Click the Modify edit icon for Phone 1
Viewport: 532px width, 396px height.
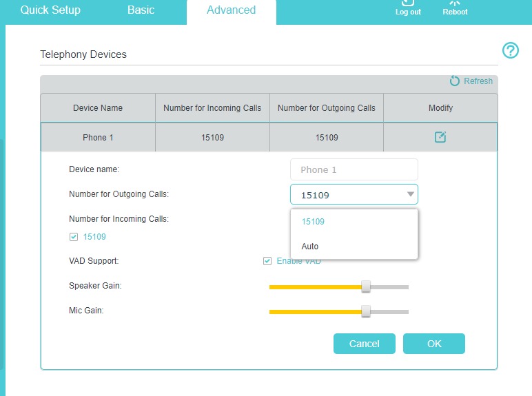coord(440,137)
